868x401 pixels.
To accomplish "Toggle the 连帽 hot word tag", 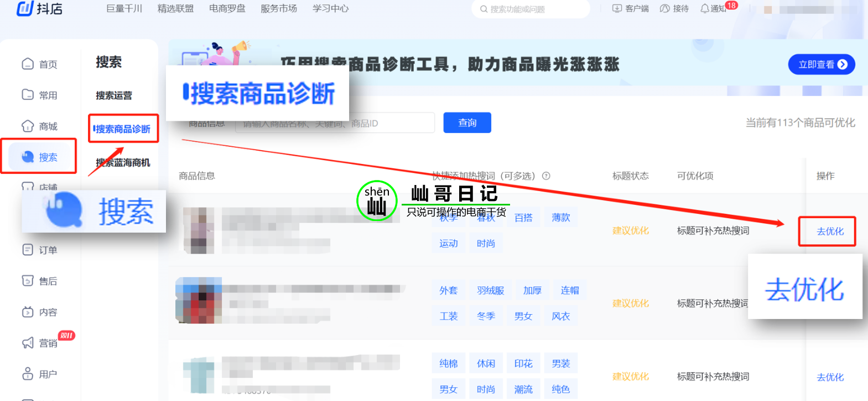I will (570, 290).
